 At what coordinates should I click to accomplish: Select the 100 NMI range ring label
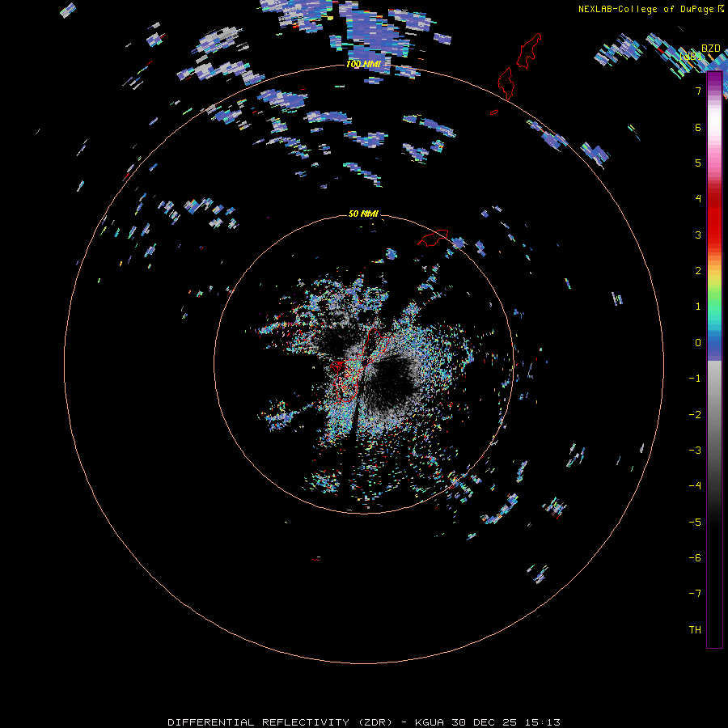tap(363, 64)
